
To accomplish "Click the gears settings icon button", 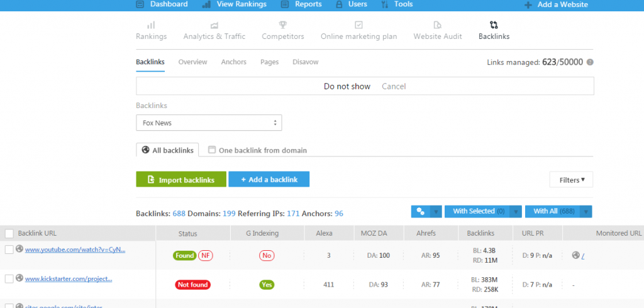I will [x=419, y=211].
